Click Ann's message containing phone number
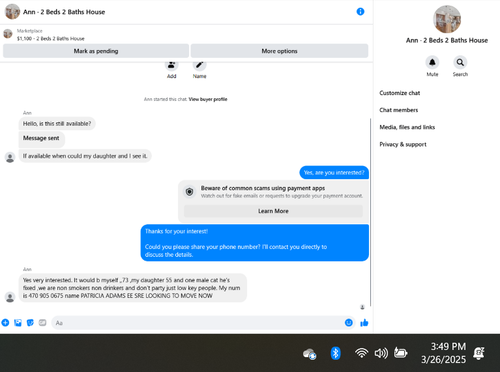500x372 pixels. (x=132, y=288)
